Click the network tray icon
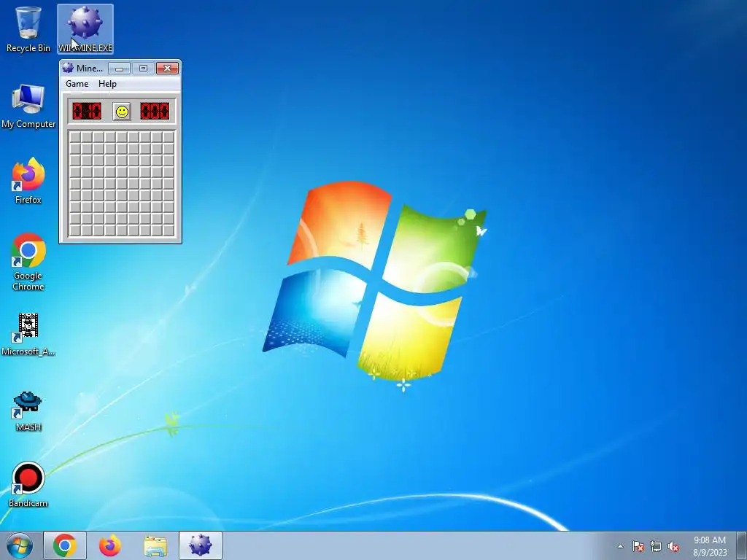This screenshot has height=560, width=747. [x=656, y=546]
